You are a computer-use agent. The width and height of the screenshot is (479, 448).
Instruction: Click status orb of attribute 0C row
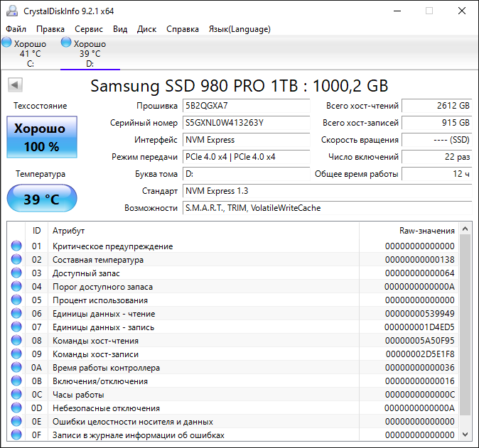16,394
